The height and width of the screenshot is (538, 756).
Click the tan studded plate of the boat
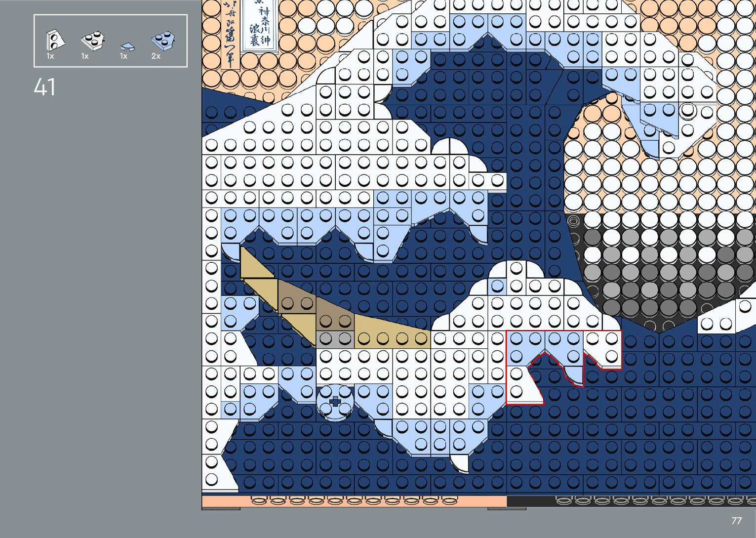click(x=393, y=339)
